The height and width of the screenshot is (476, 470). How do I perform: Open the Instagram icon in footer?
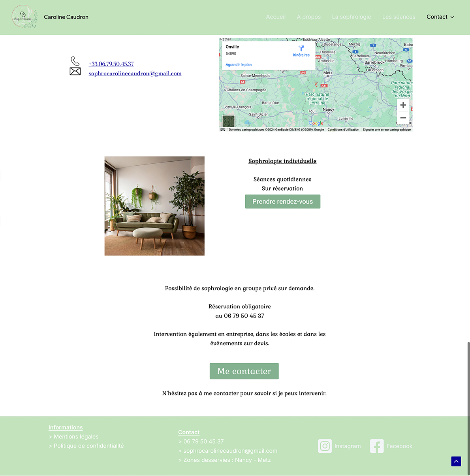[x=325, y=446]
